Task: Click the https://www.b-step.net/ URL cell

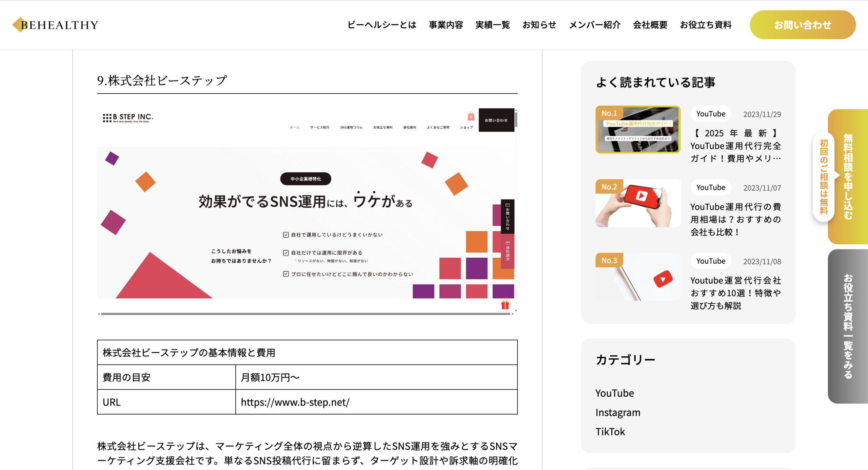Action: click(x=376, y=402)
